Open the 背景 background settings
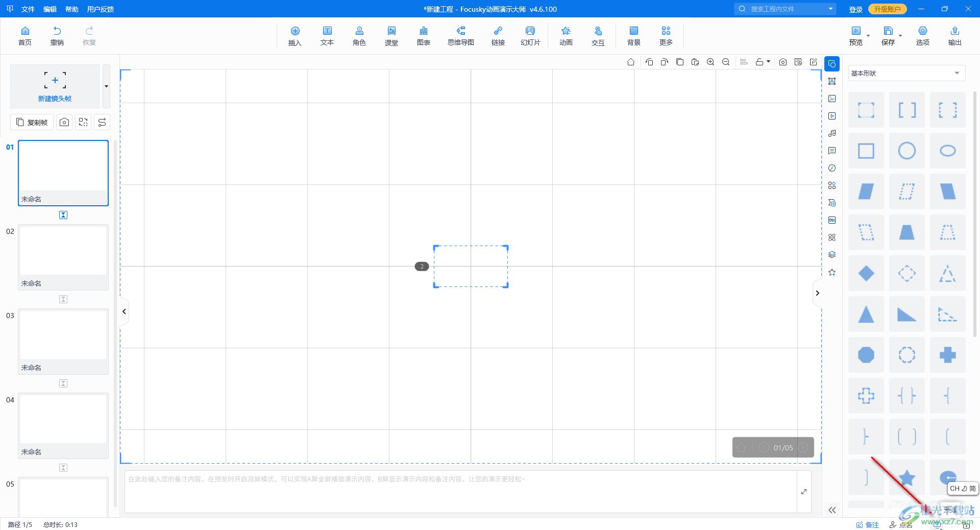This screenshot has height=530, width=980. pyautogui.click(x=634, y=36)
